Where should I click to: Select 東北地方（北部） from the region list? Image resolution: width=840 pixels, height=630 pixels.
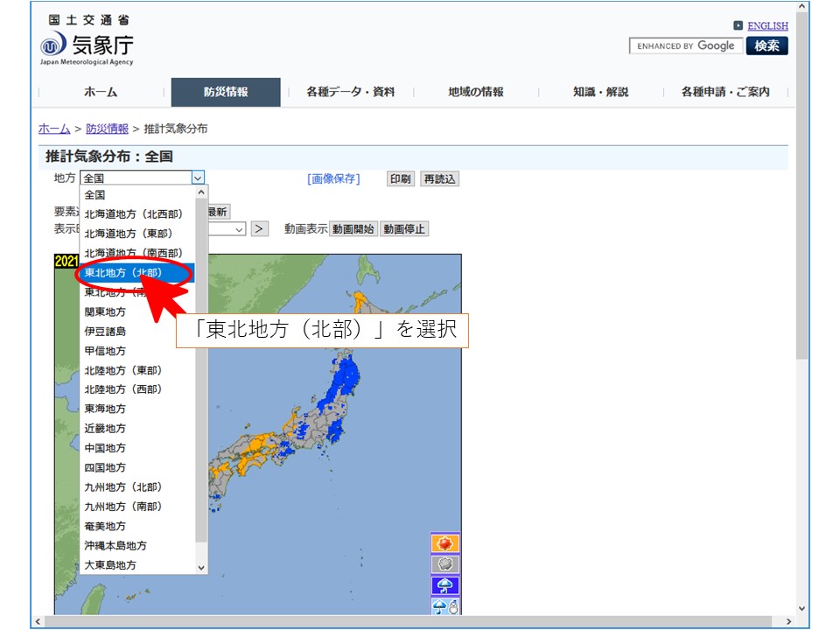(x=123, y=272)
